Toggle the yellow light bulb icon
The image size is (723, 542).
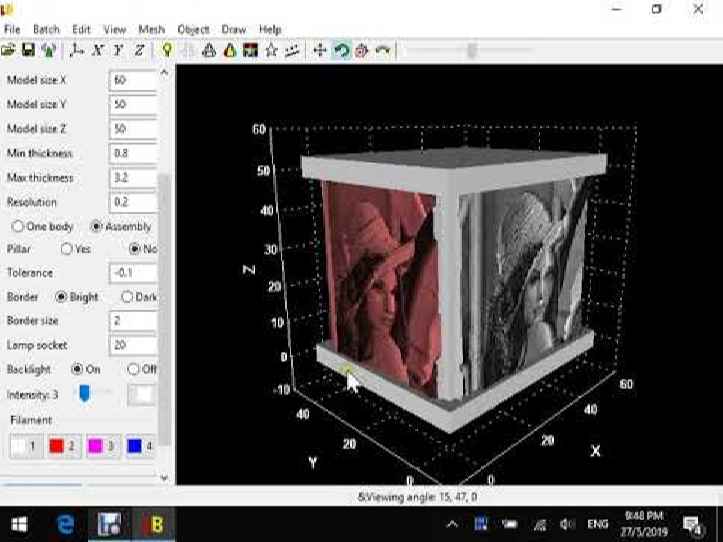coord(167,50)
